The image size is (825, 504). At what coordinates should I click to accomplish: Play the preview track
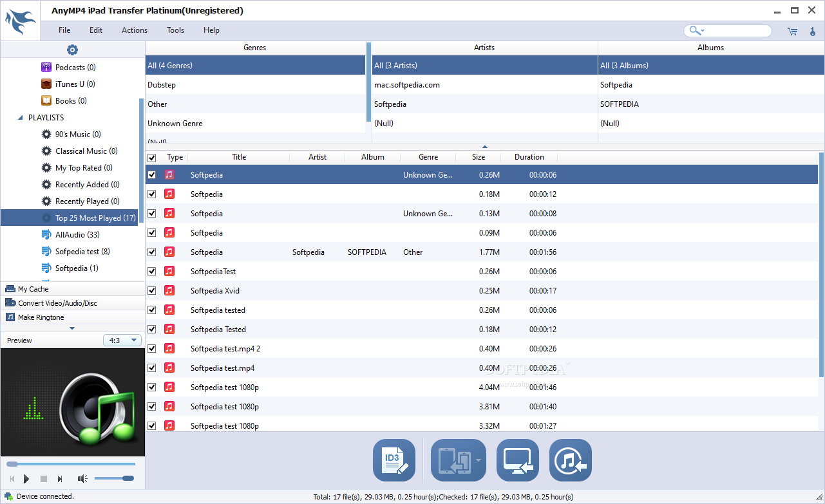(26, 478)
